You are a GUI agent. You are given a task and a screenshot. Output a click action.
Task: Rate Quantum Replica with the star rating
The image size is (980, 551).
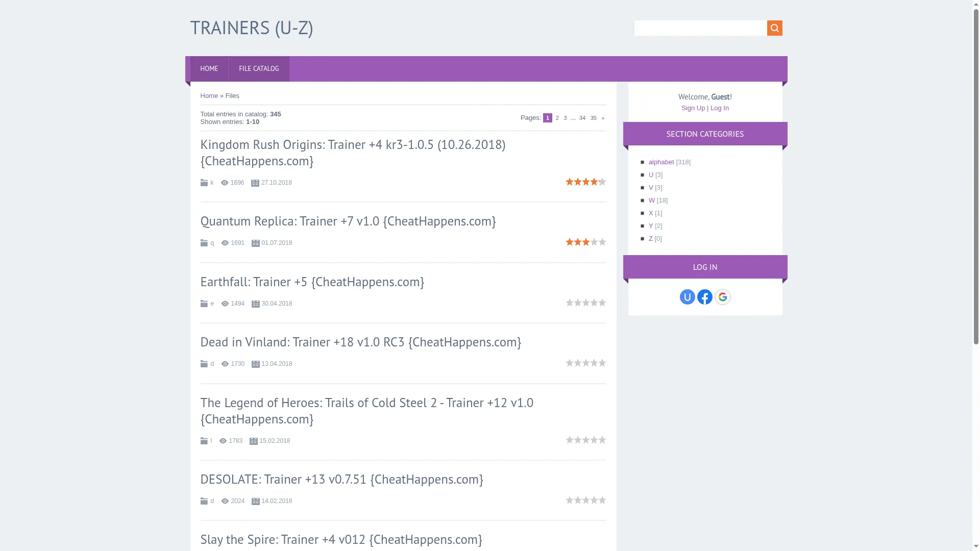[x=586, y=242]
